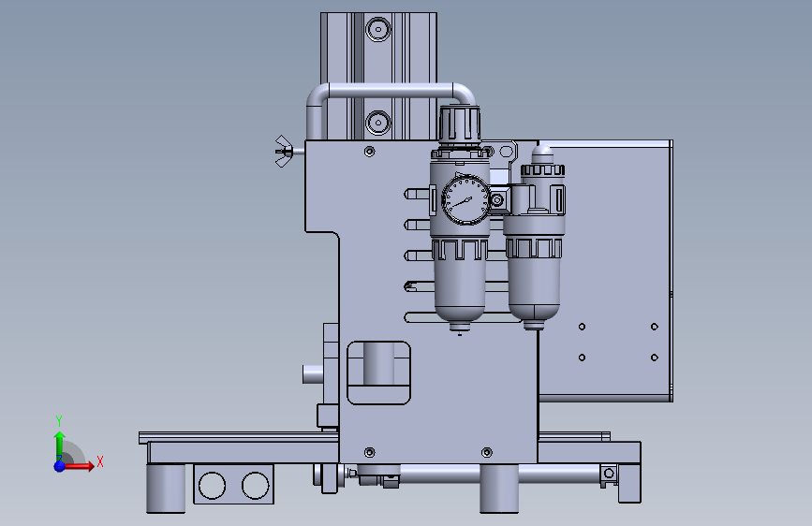Select the upper circular port on the cylinder
Viewport: 812px width, 526px height.
[378, 29]
